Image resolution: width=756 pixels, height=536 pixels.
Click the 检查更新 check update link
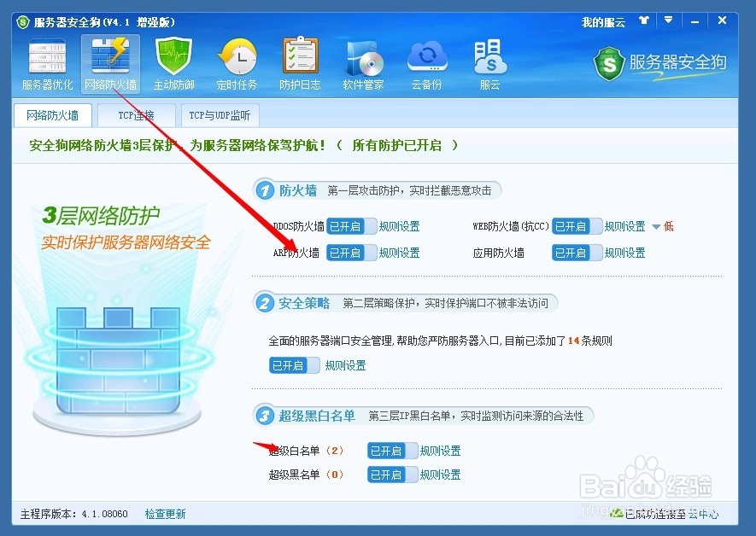coord(166,514)
